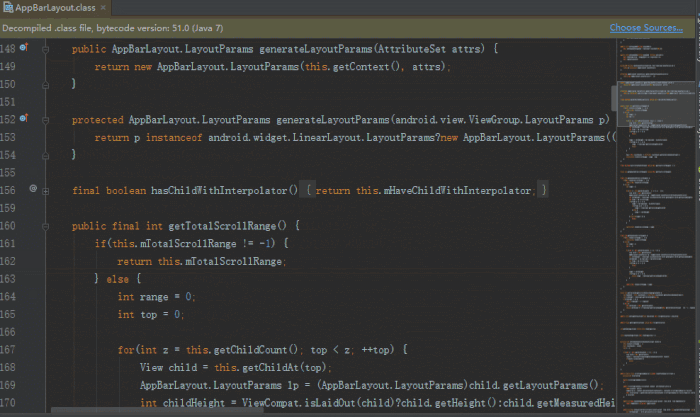This screenshot has height=417, width=700.
Task: Click line number 148 in the gutter
Action: 8,49
